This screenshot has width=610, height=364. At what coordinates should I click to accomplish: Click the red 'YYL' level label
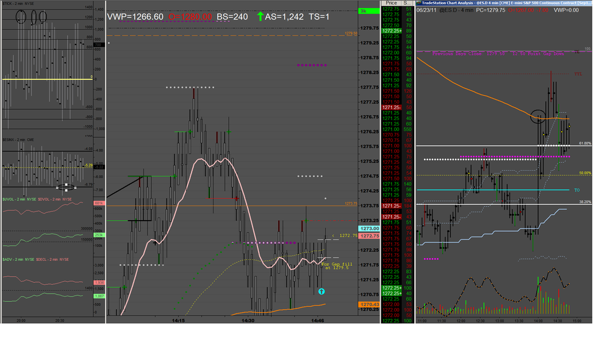click(578, 74)
